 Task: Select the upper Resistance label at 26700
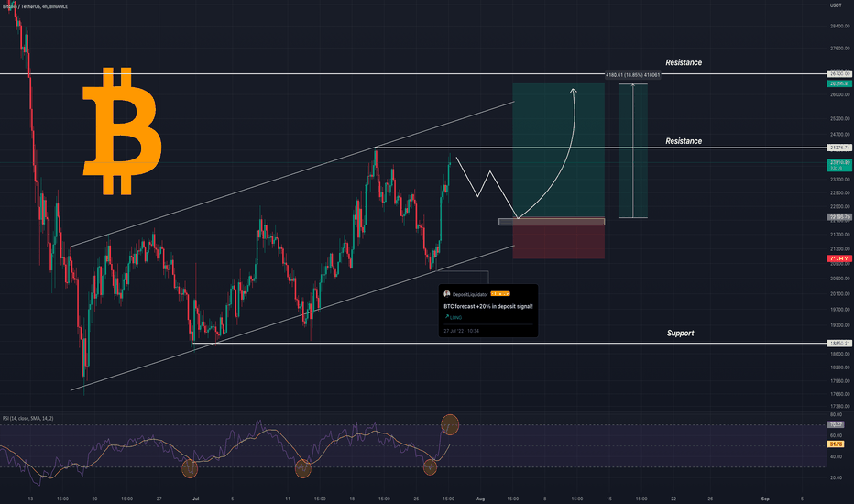click(x=684, y=62)
